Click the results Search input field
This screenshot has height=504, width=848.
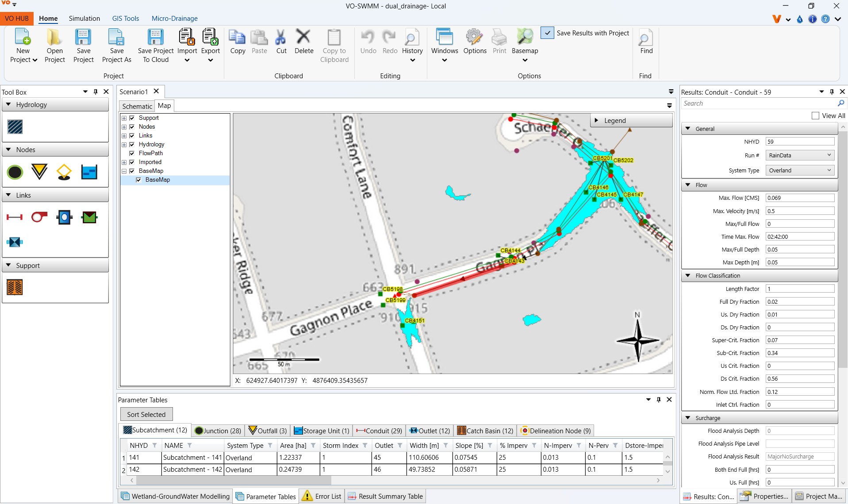pyautogui.click(x=758, y=103)
